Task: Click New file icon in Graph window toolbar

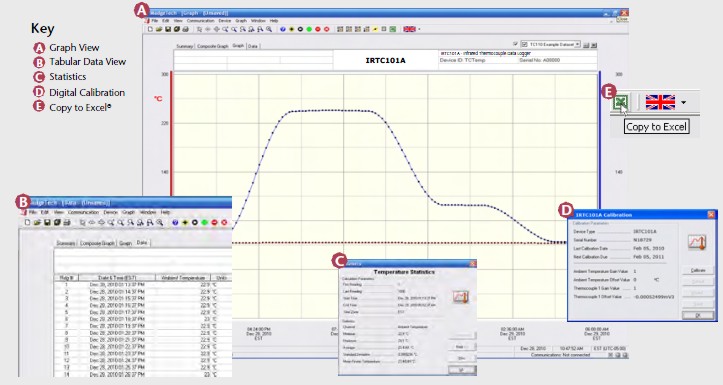Action: point(150,29)
